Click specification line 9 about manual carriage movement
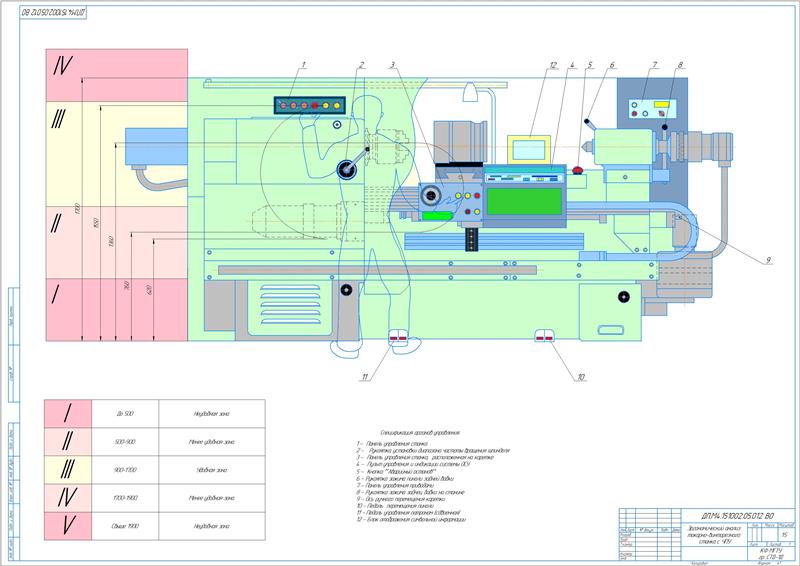Image resolution: width=800 pixels, height=566 pixels. pyautogui.click(x=402, y=499)
